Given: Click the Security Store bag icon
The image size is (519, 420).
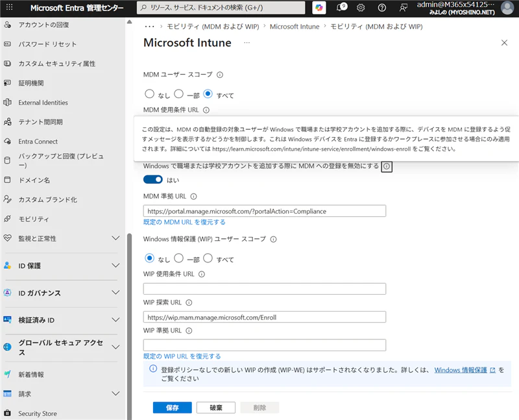Looking at the screenshot, I should pyautogui.click(x=7, y=413).
